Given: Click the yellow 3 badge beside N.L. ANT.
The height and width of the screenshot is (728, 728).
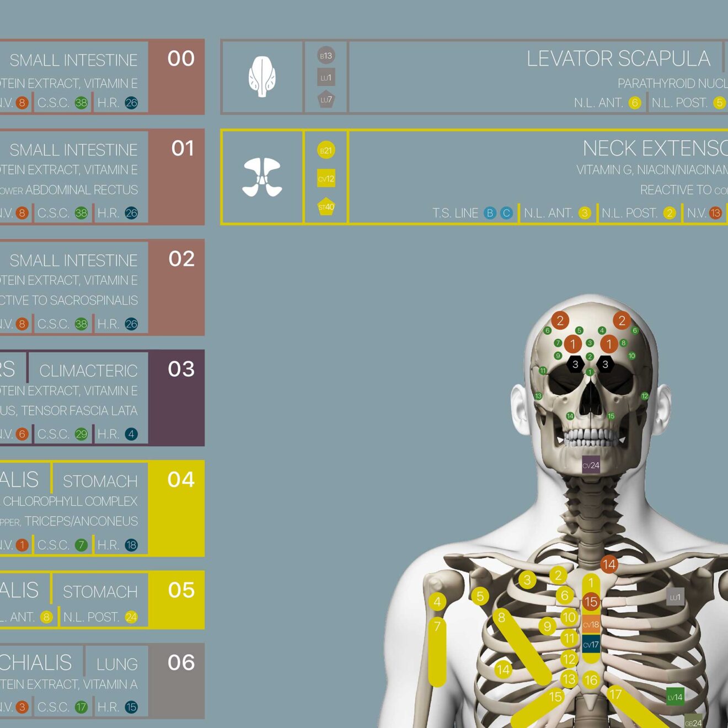Looking at the screenshot, I should [x=585, y=213].
